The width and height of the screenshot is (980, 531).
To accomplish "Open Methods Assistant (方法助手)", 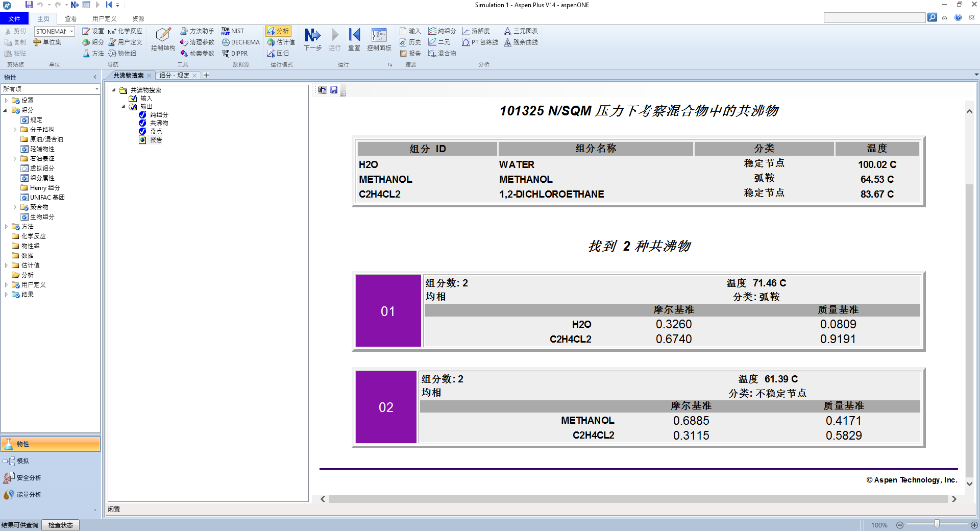I will 198,31.
